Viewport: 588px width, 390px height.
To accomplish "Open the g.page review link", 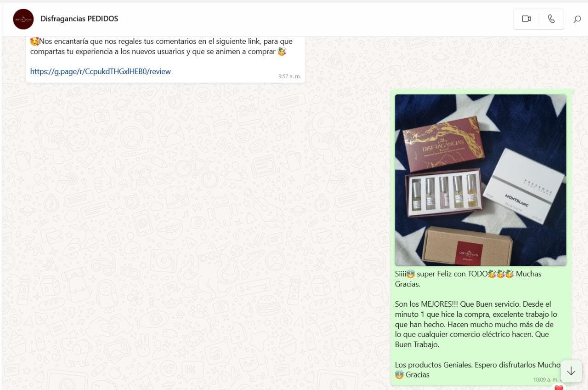I will (x=101, y=71).
